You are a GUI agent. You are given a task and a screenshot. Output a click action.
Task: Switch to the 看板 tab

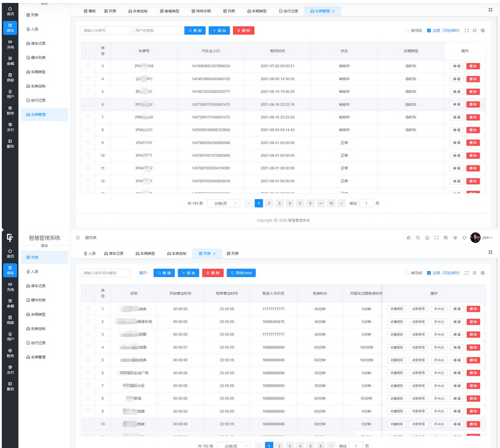90,11
